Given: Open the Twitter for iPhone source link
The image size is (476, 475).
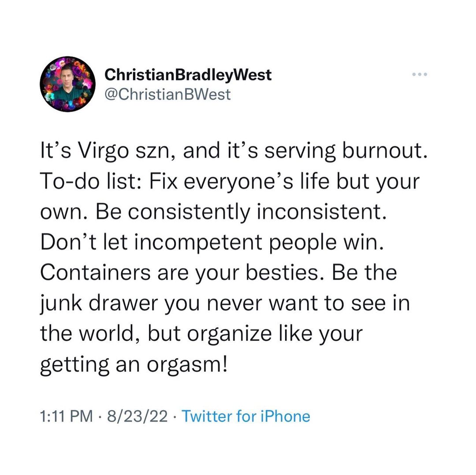Looking at the screenshot, I should pos(246,416).
